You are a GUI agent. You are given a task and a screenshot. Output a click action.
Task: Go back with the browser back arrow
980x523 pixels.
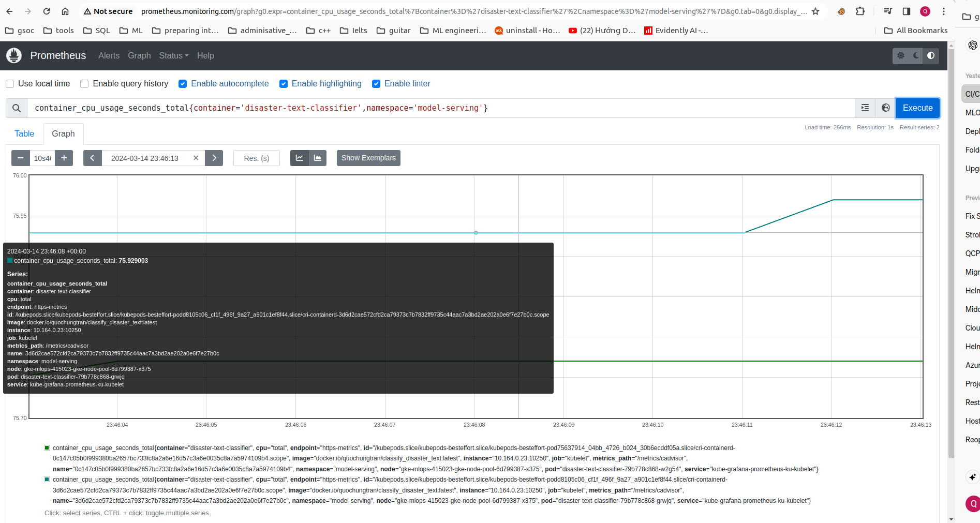click(9, 11)
